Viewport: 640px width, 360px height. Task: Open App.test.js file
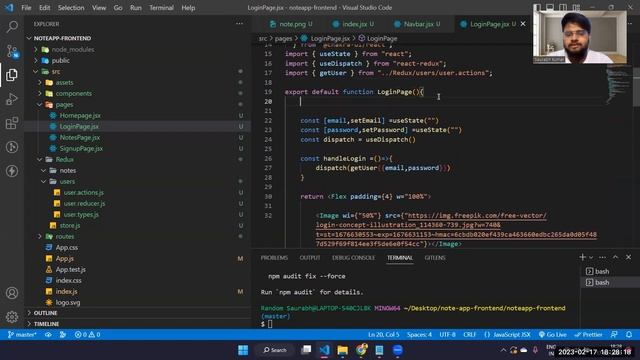71,269
